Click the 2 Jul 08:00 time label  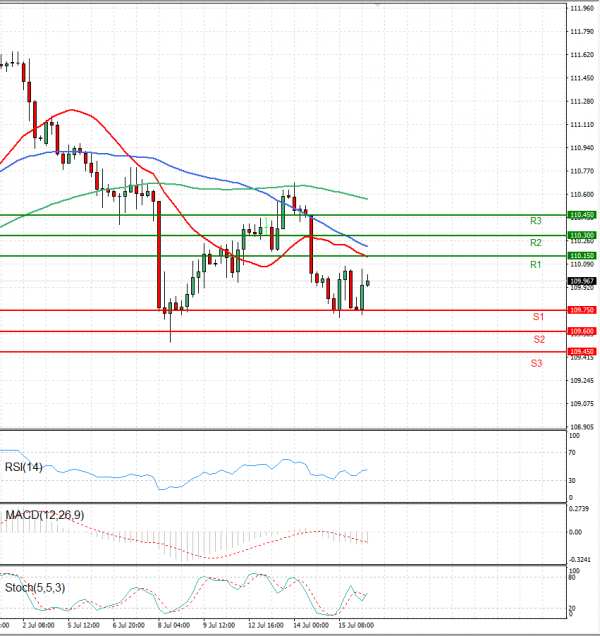point(39,625)
